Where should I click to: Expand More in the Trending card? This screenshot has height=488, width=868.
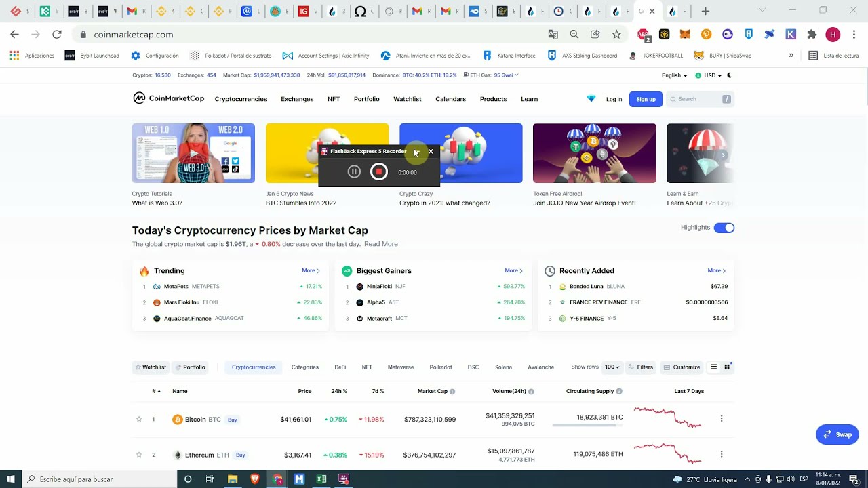tap(311, 270)
